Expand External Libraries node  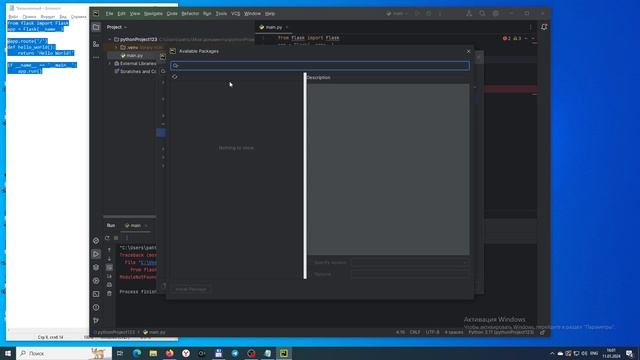point(110,64)
